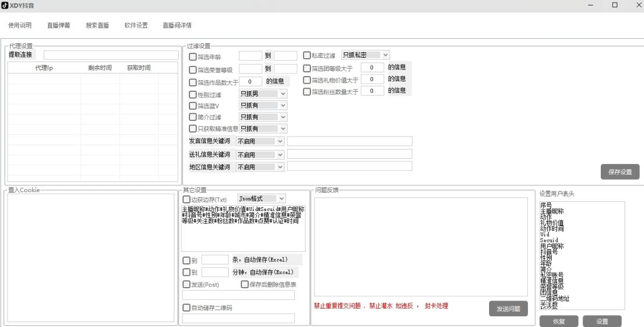The width and height of the screenshot is (644, 327).
Task: Check the 私密过滤 option
Action: [307, 55]
